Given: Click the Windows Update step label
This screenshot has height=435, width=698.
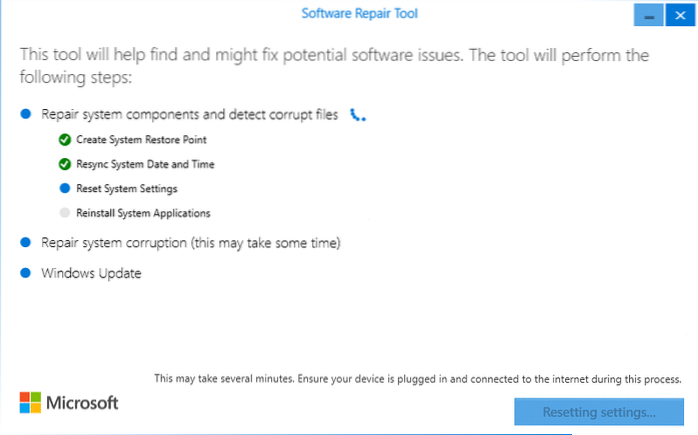Looking at the screenshot, I should coord(91,273).
